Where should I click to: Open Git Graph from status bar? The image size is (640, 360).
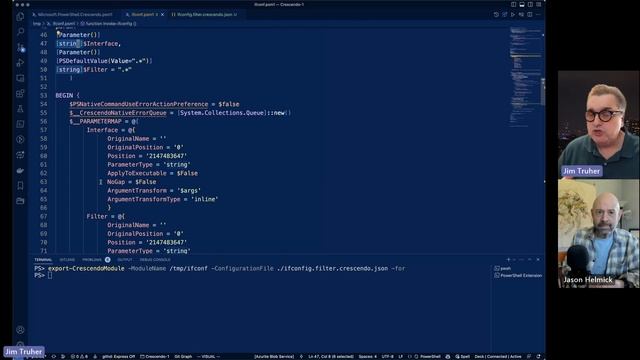[x=183, y=356]
